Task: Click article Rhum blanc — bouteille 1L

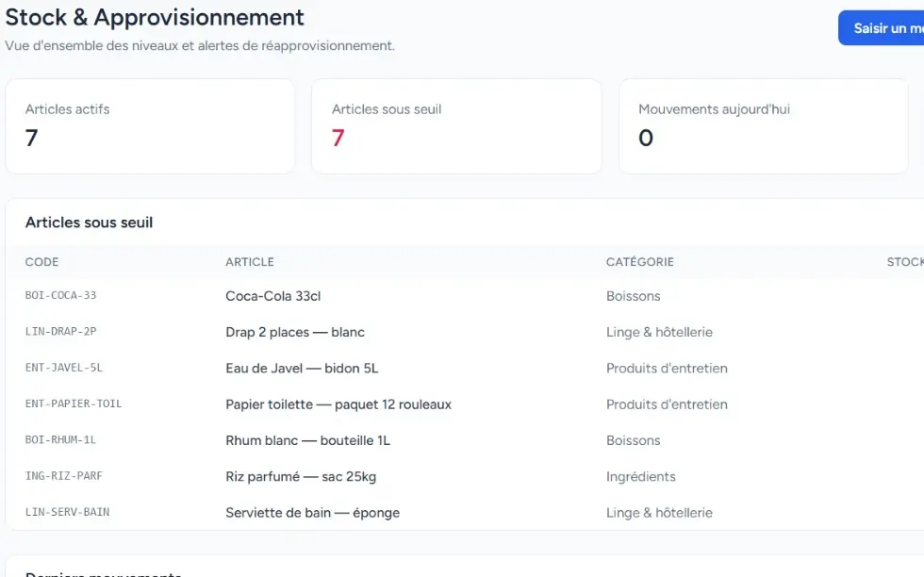Action: click(x=307, y=440)
